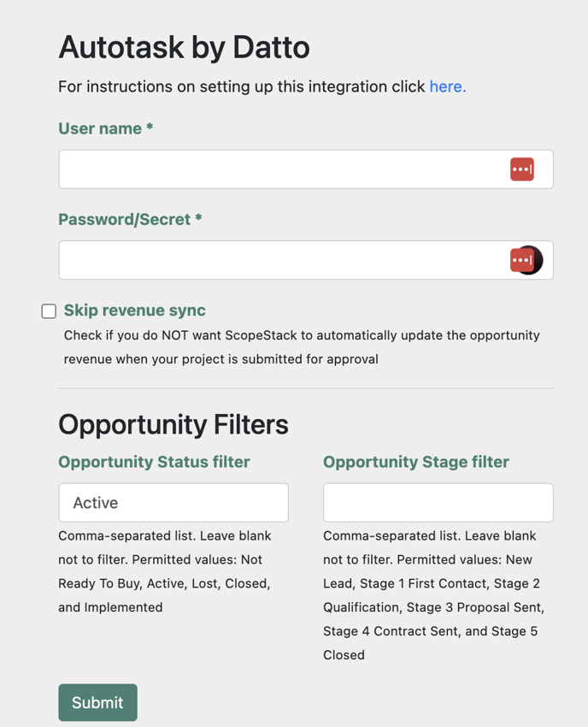Click the Opportunity Stage filter label
Viewport: 588px width, 727px height.
point(415,462)
